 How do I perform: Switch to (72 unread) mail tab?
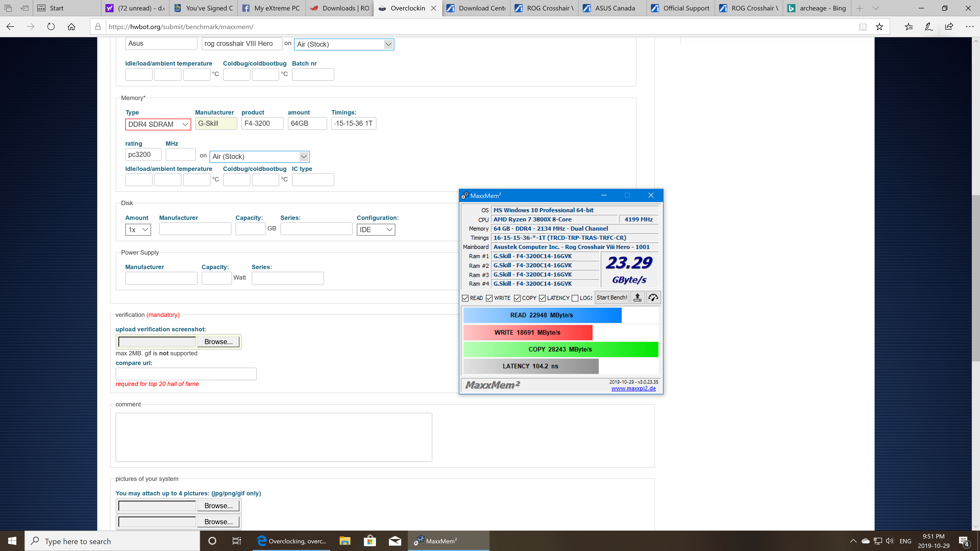136,8
